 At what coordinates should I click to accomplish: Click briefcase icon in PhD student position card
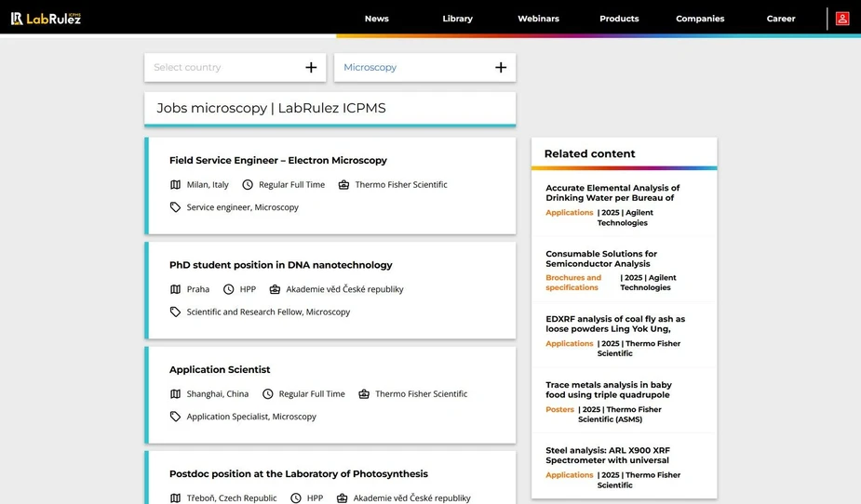(x=275, y=289)
